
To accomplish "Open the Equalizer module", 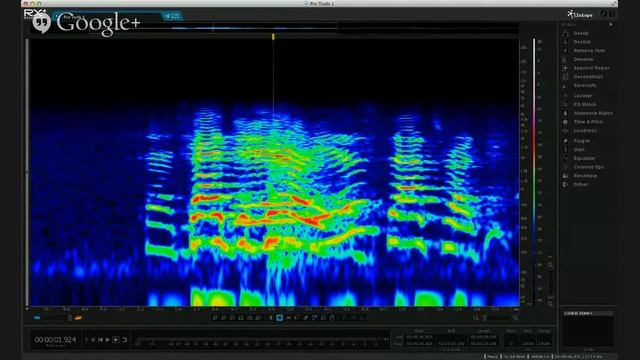I will [584, 158].
